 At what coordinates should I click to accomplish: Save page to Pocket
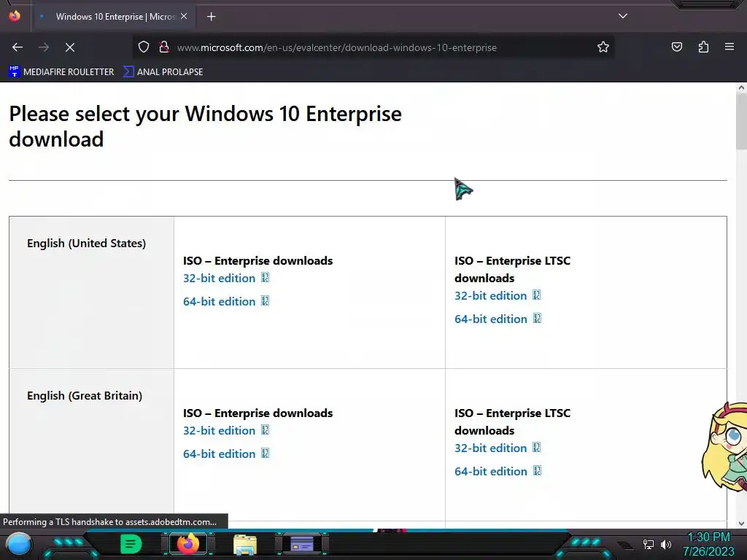click(x=677, y=47)
